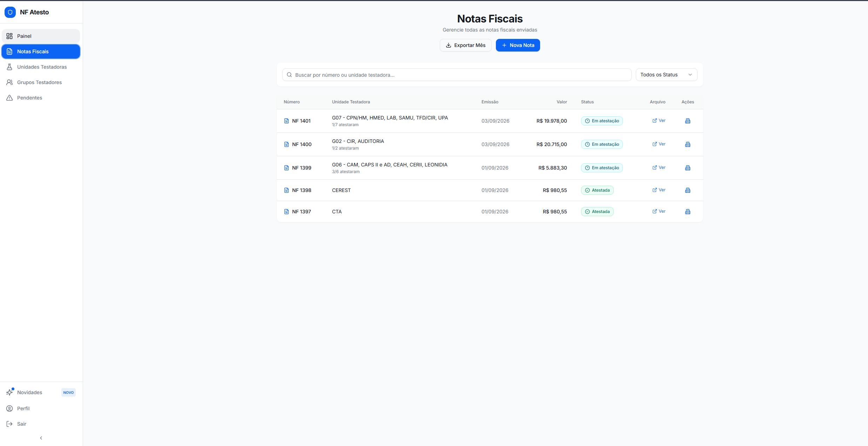Click the R$ 19.978,00 value
868x446 pixels.
(552, 121)
